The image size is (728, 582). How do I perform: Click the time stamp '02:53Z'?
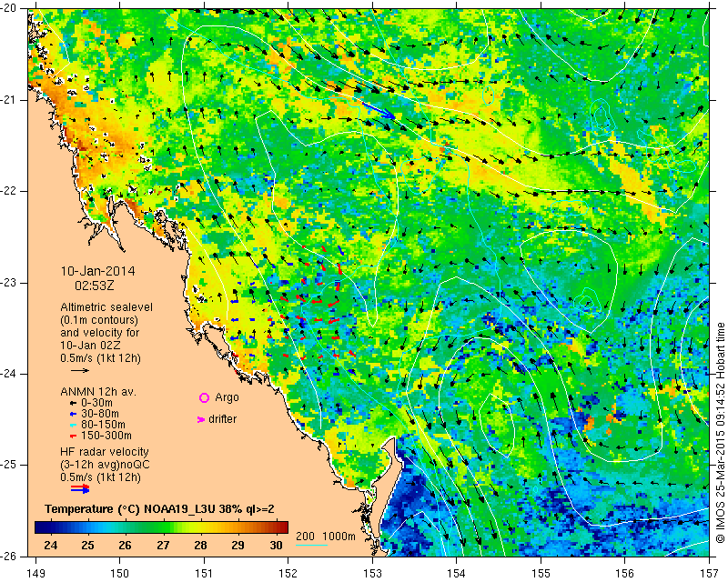(95, 286)
